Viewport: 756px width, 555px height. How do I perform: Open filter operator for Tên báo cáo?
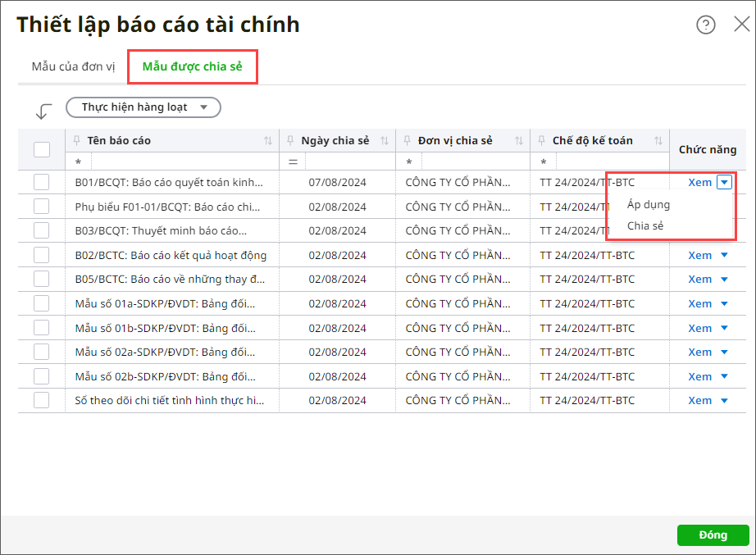(x=78, y=161)
